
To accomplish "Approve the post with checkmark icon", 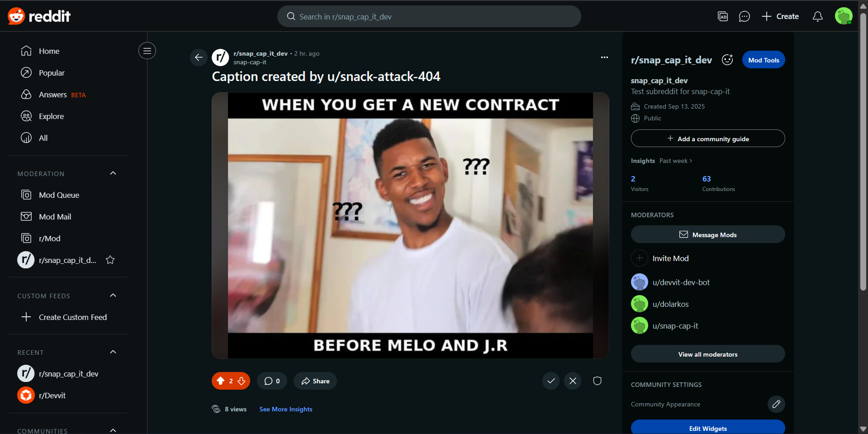I will (551, 381).
